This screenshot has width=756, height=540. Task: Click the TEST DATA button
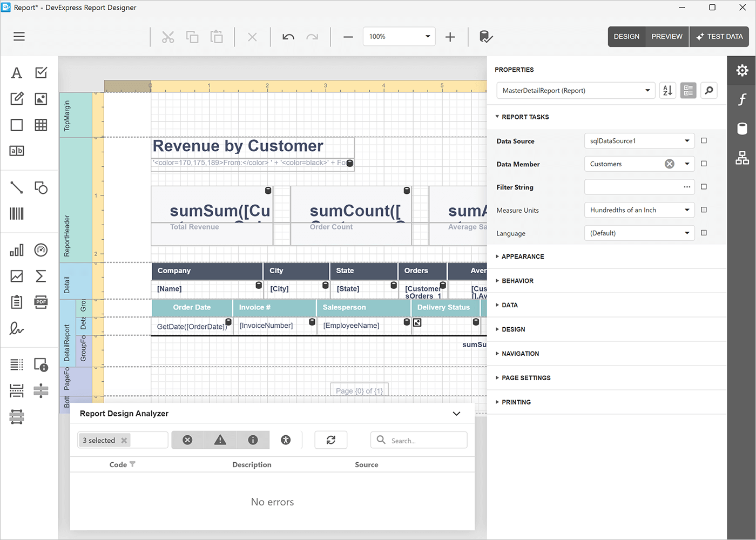click(x=719, y=36)
